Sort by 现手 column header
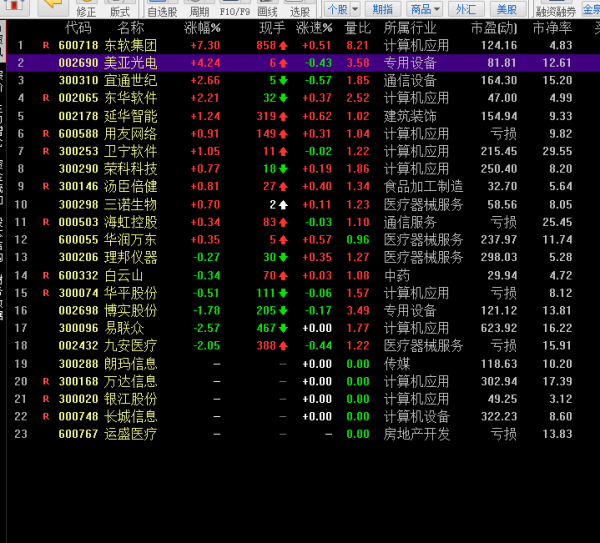Image resolution: width=600 pixels, height=543 pixels. tap(272, 28)
